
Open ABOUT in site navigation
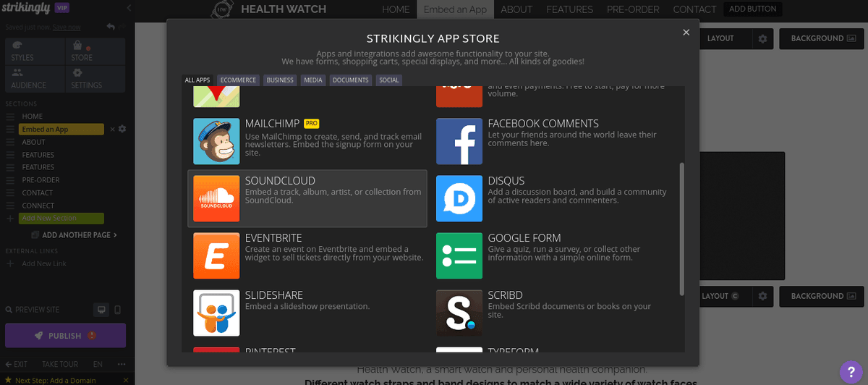[x=516, y=9]
